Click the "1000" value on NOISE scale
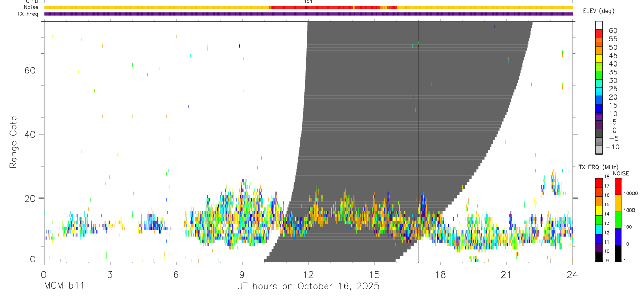This screenshot has height=297, width=644. 628,210
